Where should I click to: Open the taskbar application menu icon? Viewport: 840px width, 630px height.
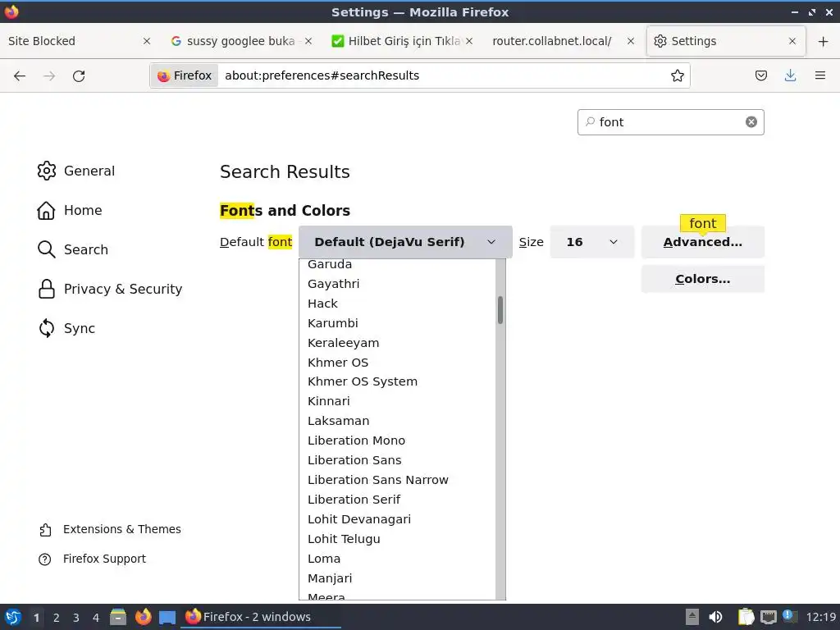click(x=12, y=617)
